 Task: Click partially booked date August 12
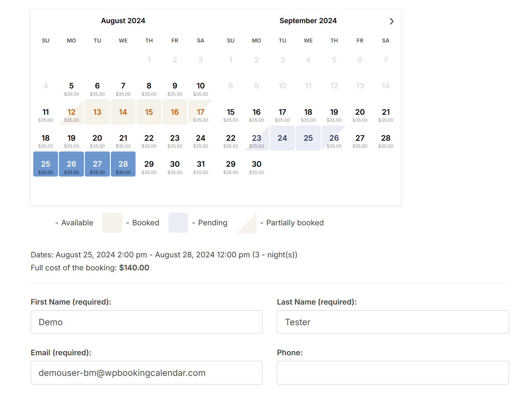click(71, 114)
